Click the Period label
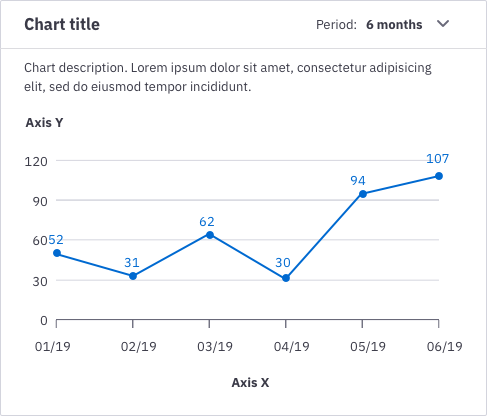 click(x=336, y=25)
